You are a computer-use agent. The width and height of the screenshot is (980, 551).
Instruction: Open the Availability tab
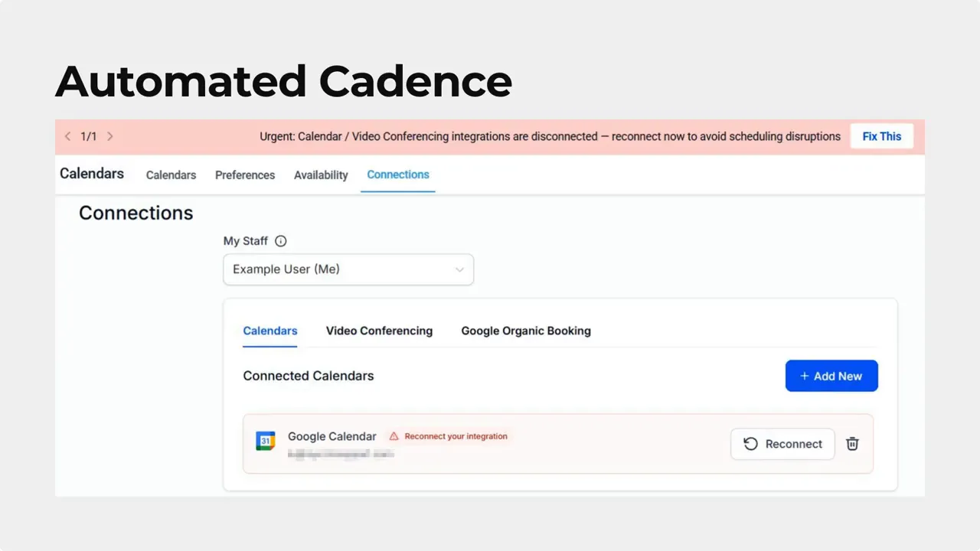[321, 175]
